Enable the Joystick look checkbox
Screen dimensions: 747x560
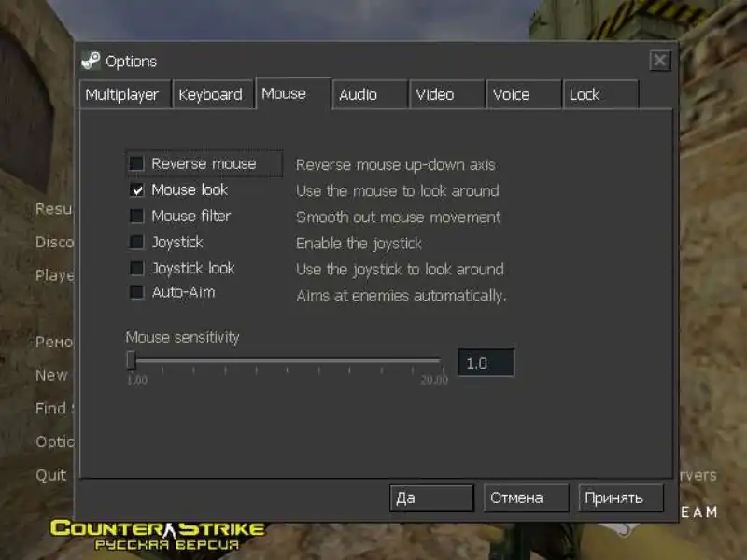(x=136, y=268)
